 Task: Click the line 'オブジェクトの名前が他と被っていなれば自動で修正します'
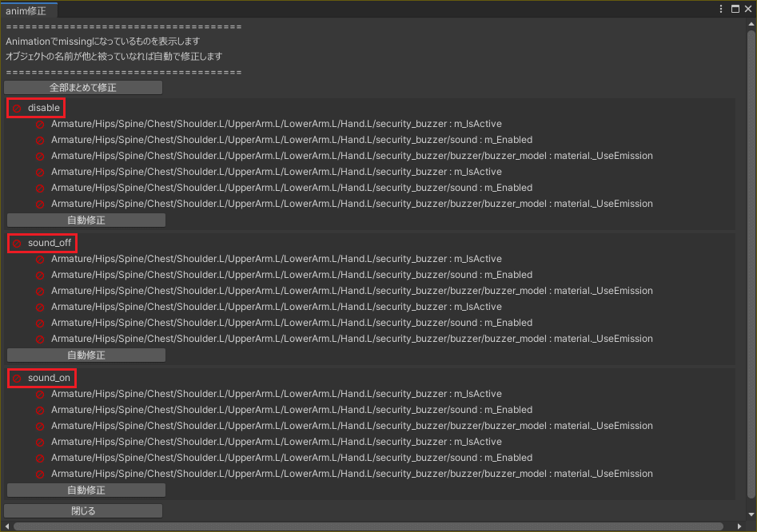coord(114,57)
